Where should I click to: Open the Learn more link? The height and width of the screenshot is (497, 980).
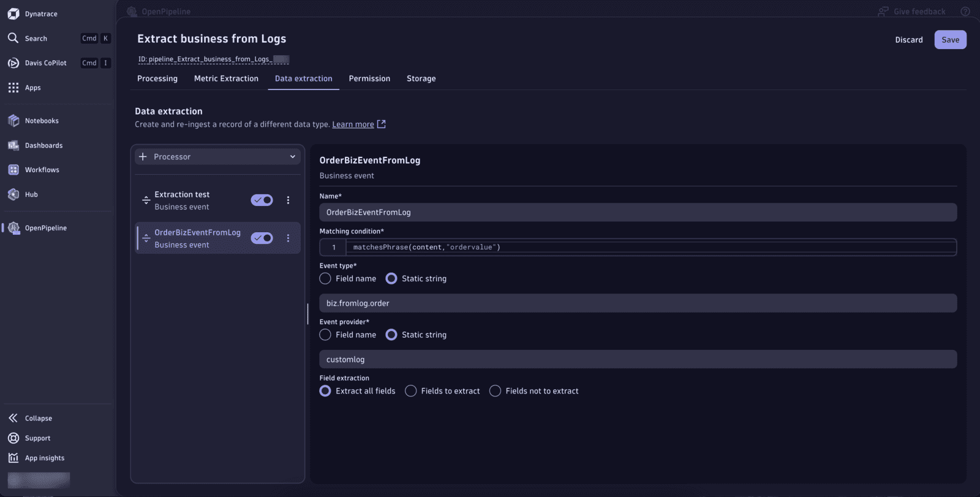(353, 124)
